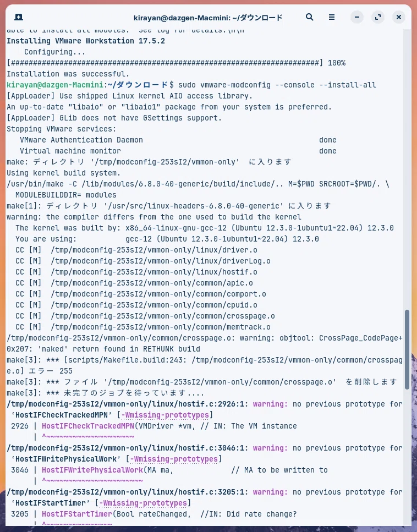Click the 'The kernel was built by:' line
417x532 pixels.
pyautogui.click(x=205, y=228)
